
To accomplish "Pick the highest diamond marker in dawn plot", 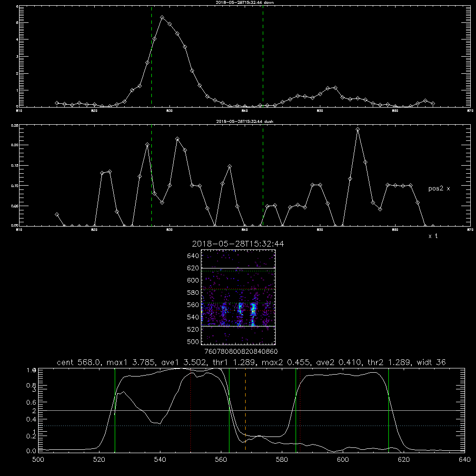I will pyautogui.click(x=162, y=18).
